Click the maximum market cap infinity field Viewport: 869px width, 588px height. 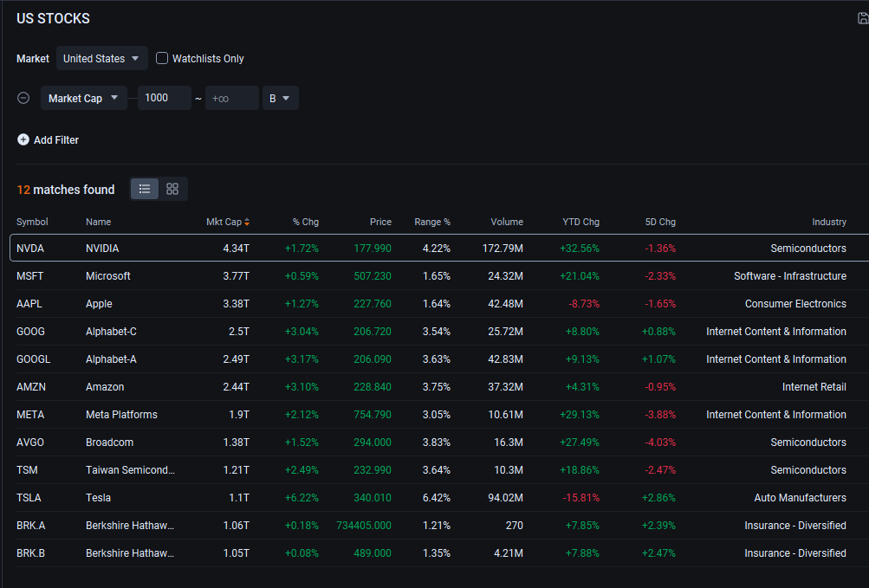click(231, 98)
